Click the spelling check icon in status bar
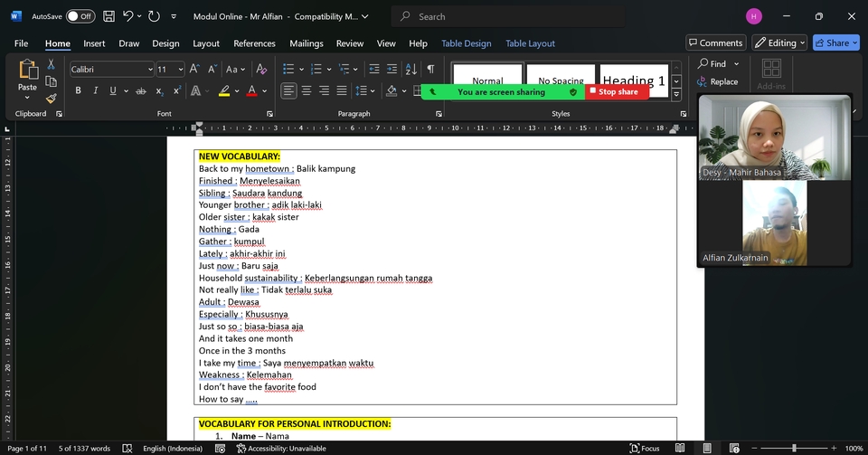 pos(127,449)
